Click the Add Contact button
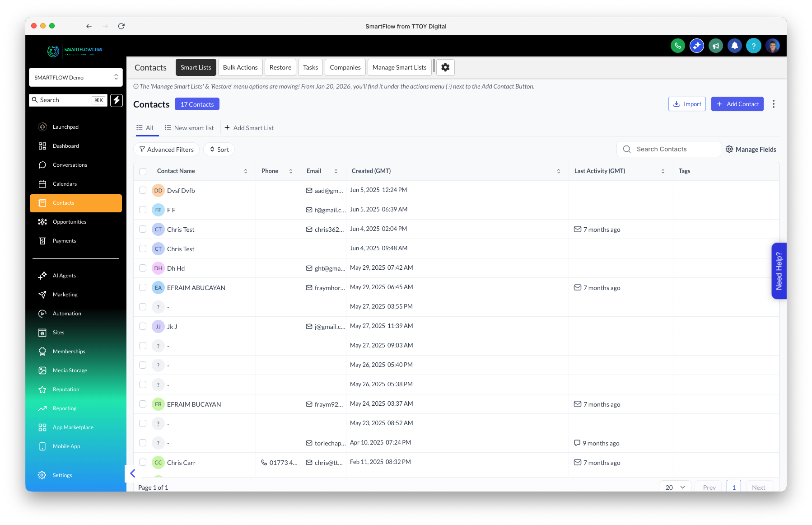This screenshot has width=812, height=525. [x=737, y=104]
